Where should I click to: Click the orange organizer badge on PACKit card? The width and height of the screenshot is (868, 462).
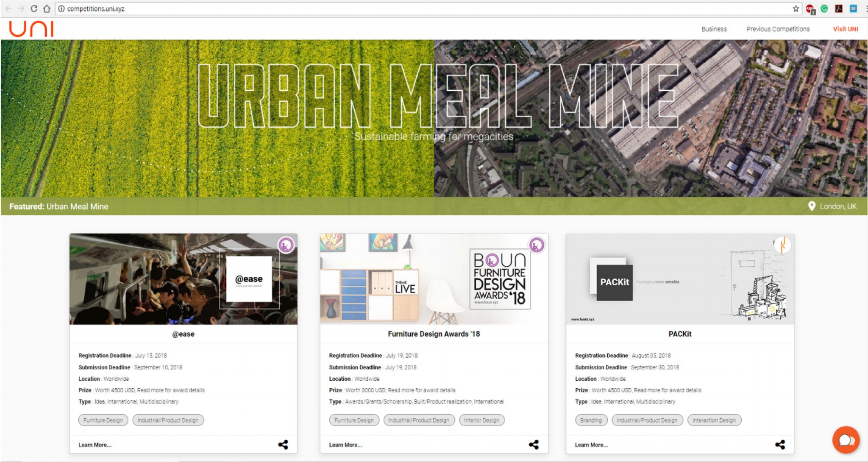(782, 245)
